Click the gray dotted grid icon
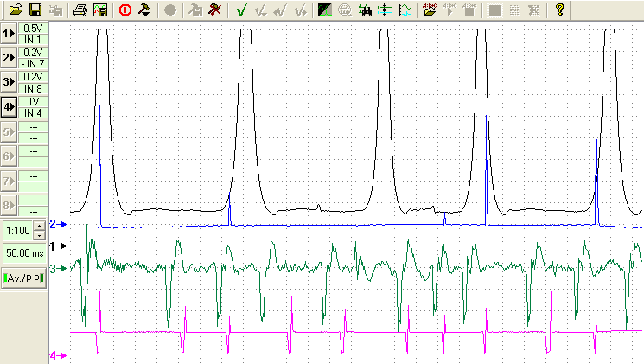644x364 pixels. click(514, 10)
